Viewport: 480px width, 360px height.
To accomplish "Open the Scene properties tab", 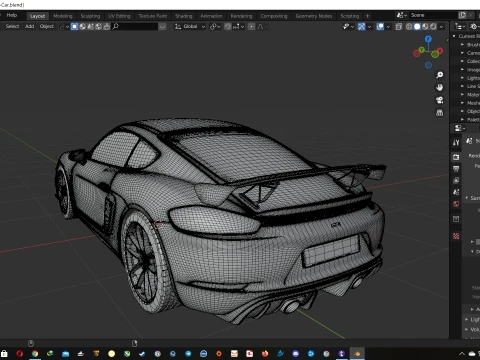I will [456, 192].
